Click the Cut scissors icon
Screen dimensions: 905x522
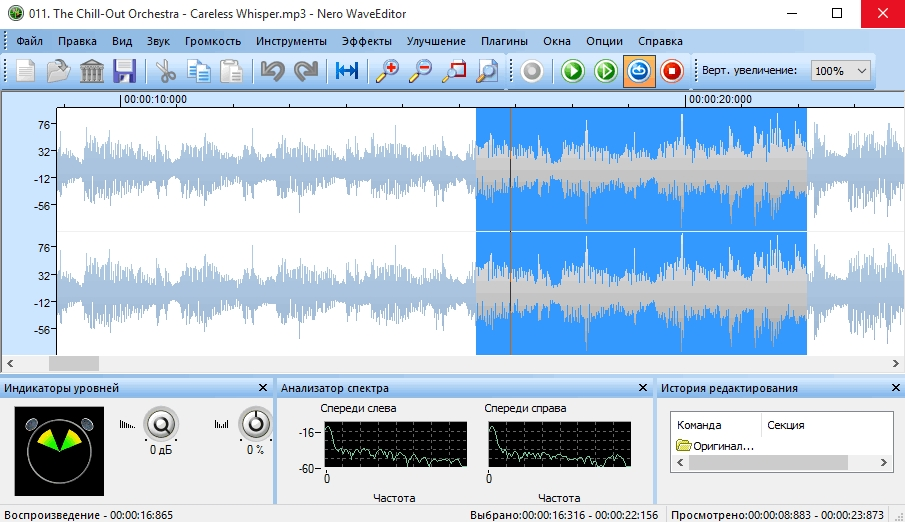[166, 71]
